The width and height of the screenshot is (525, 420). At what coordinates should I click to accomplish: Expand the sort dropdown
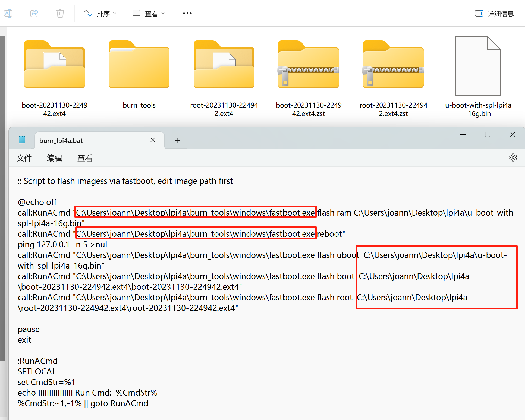tap(100, 13)
